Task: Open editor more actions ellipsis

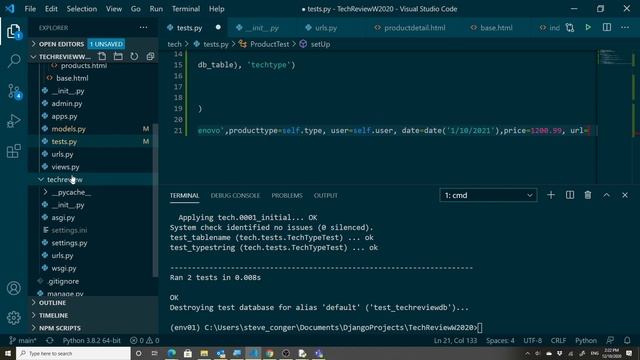Action: pyautogui.click(x=625, y=27)
